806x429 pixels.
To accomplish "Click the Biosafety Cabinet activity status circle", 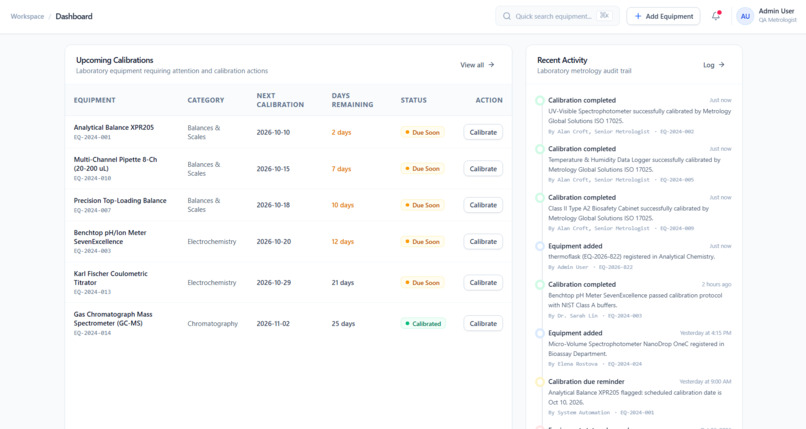I will pos(540,198).
